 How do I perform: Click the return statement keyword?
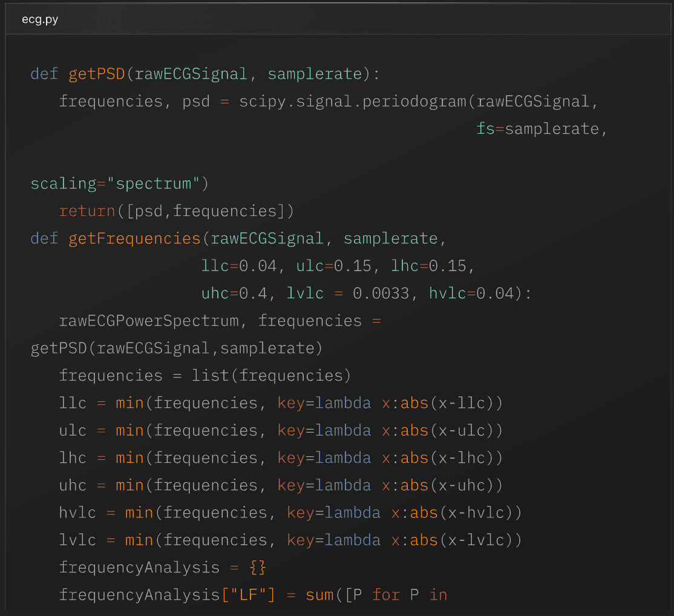tap(87, 211)
